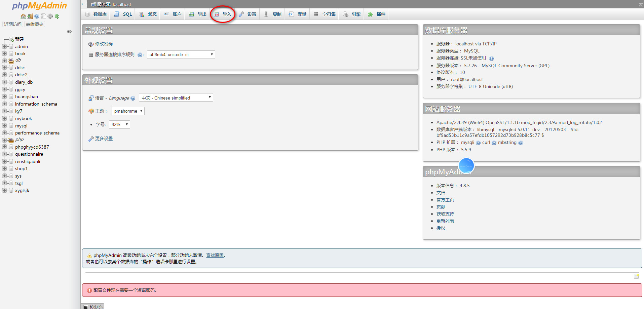Open the 变量 tab

point(298,14)
